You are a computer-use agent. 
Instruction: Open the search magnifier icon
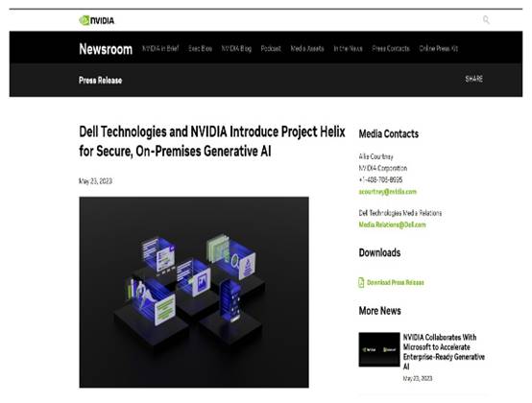(x=486, y=20)
